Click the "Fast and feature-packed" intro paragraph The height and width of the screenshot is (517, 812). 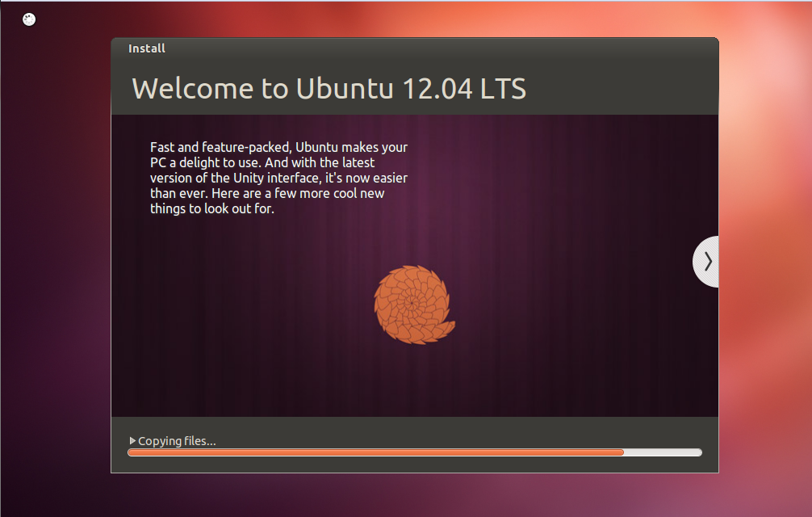click(x=278, y=178)
